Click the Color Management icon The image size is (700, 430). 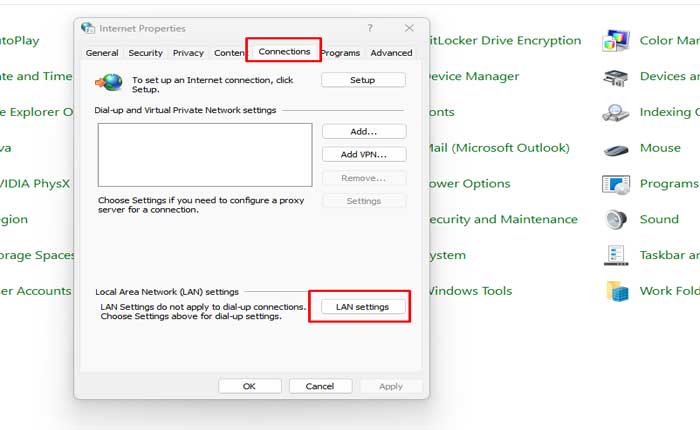[615, 41]
